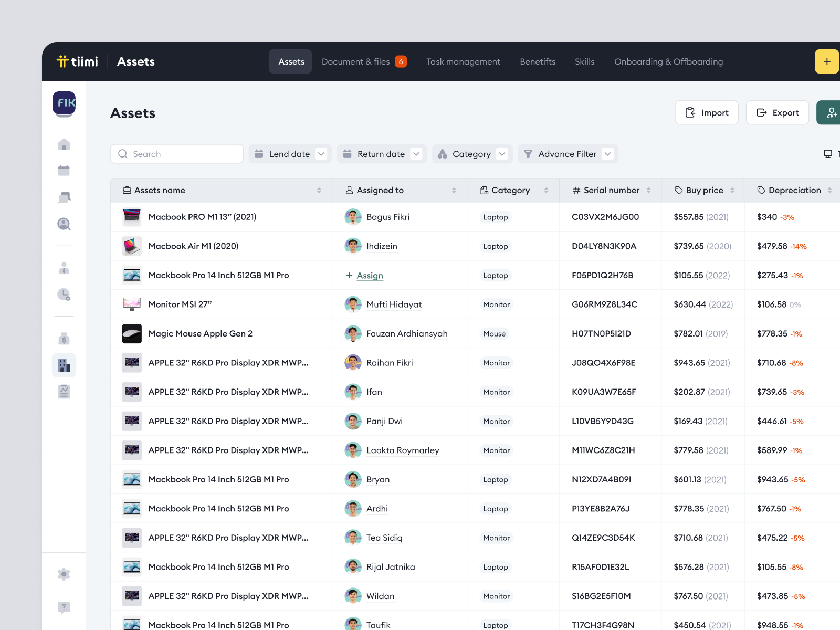Expand the Return date dropdown
Viewport: 840px width, 630px height.
point(382,154)
